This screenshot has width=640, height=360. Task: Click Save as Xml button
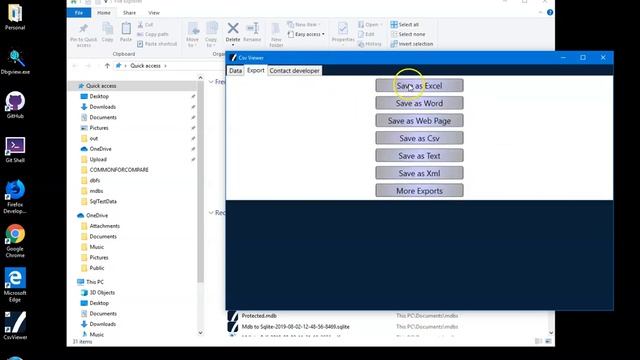(419, 173)
